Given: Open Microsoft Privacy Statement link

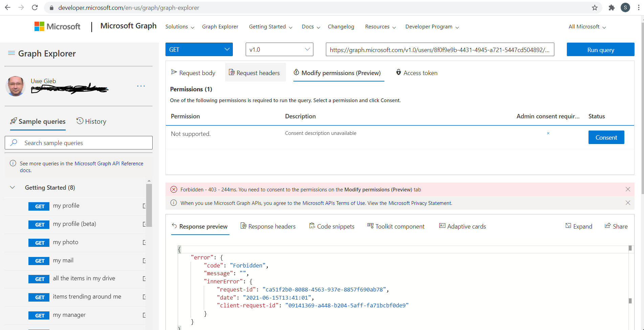Looking at the screenshot, I should [x=420, y=203].
